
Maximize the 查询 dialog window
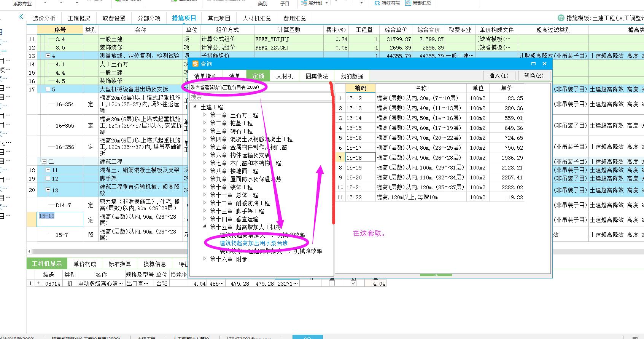coord(533,64)
